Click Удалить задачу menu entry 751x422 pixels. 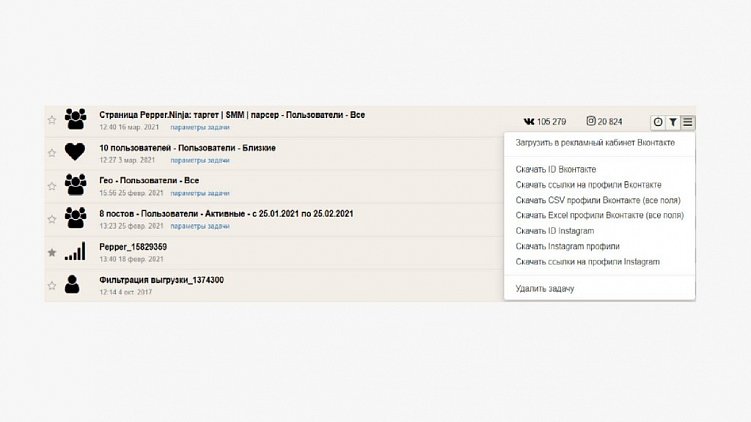[x=545, y=288]
